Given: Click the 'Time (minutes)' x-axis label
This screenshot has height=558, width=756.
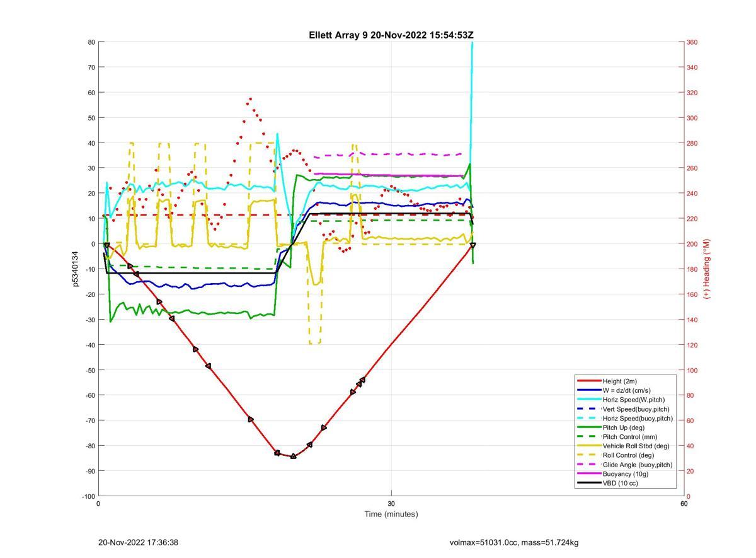Looking at the screenshot, I should pos(391,514).
